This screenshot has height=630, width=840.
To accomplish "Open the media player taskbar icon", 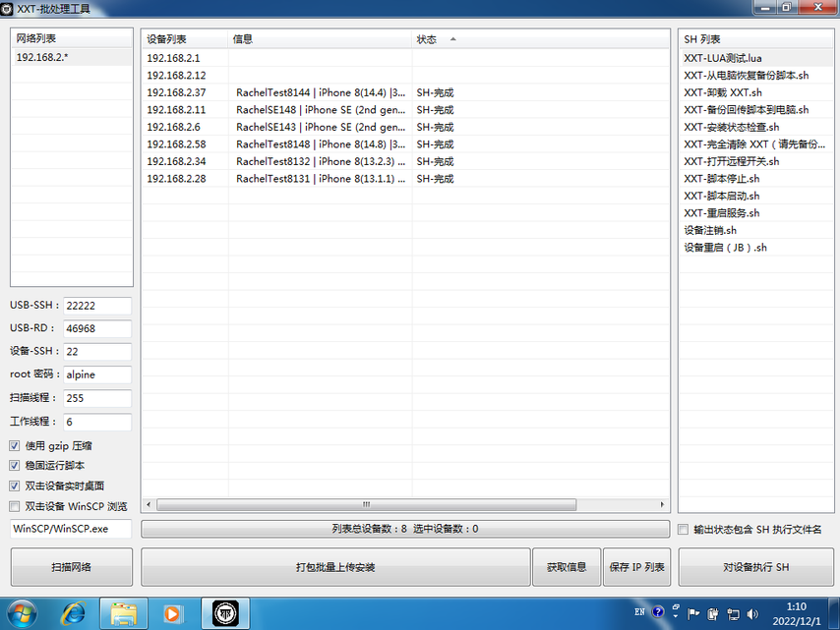I will point(173,613).
